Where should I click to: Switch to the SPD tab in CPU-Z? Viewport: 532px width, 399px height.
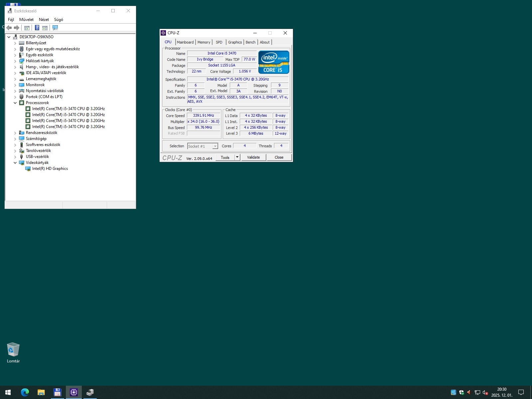(219, 42)
